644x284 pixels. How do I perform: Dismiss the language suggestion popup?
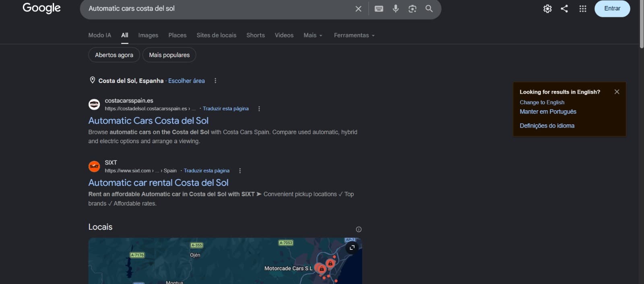point(617,92)
